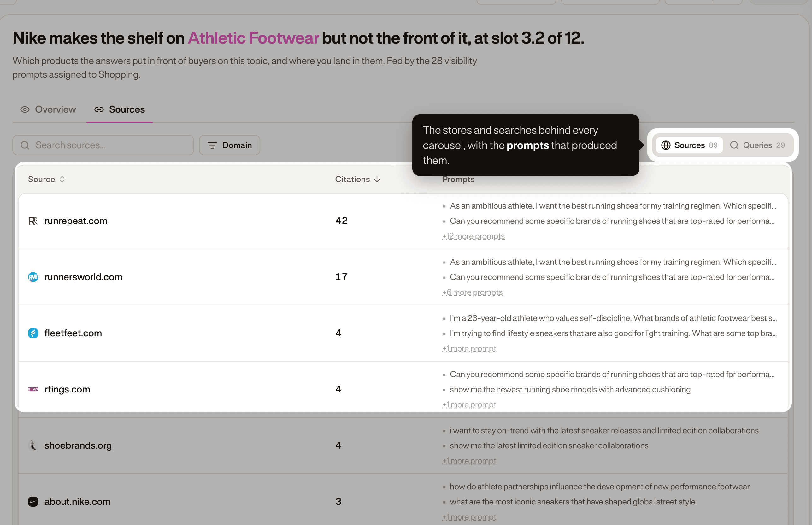Click the link icon on Sources tab
Image resolution: width=812 pixels, height=525 pixels.
pyautogui.click(x=99, y=109)
